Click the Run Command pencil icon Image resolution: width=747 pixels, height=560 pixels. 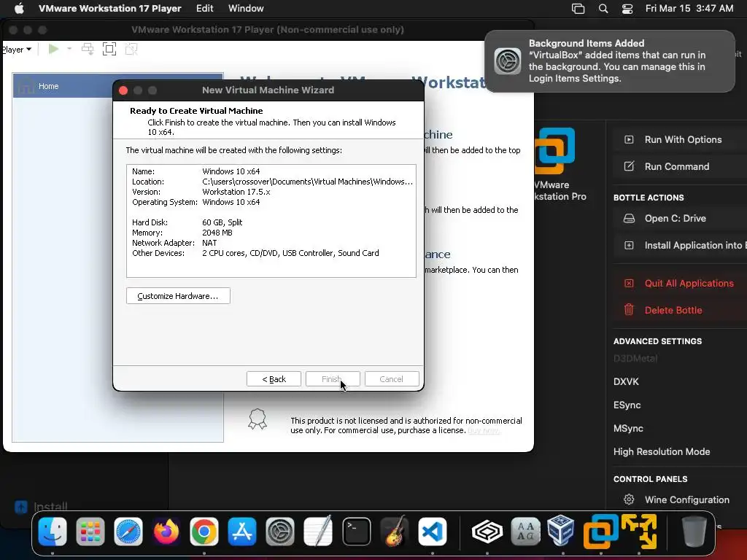[x=629, y=166]
